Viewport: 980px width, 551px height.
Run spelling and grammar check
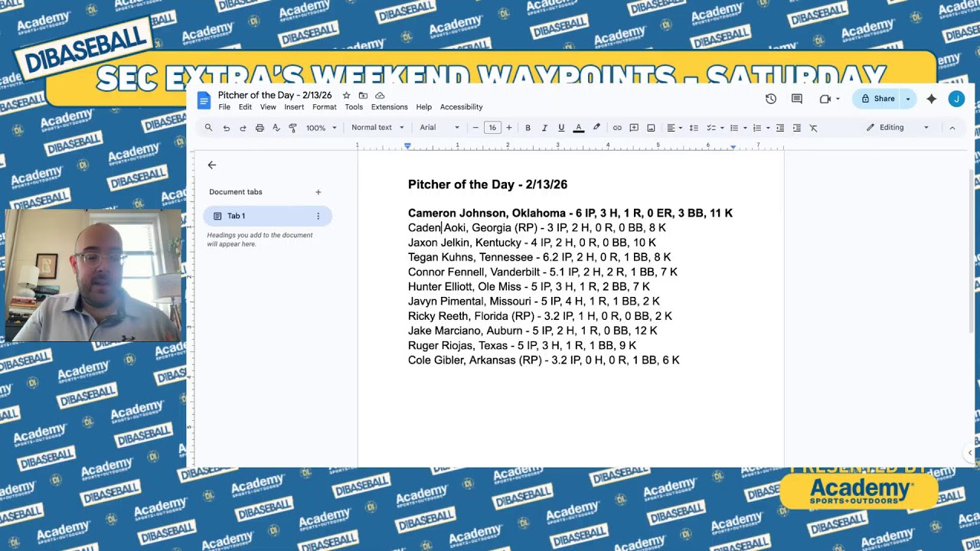pyautogui.click(x=276, y=128)
